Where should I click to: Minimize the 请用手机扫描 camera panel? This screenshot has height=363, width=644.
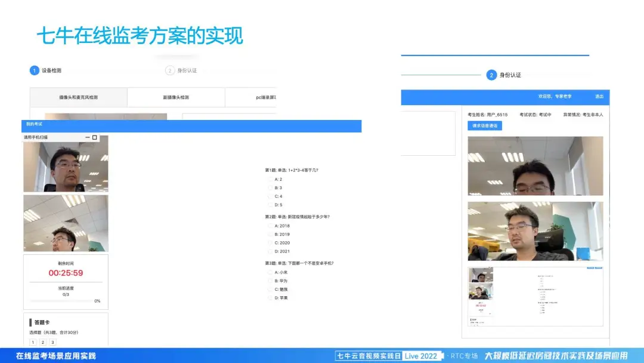pos(88,137)
